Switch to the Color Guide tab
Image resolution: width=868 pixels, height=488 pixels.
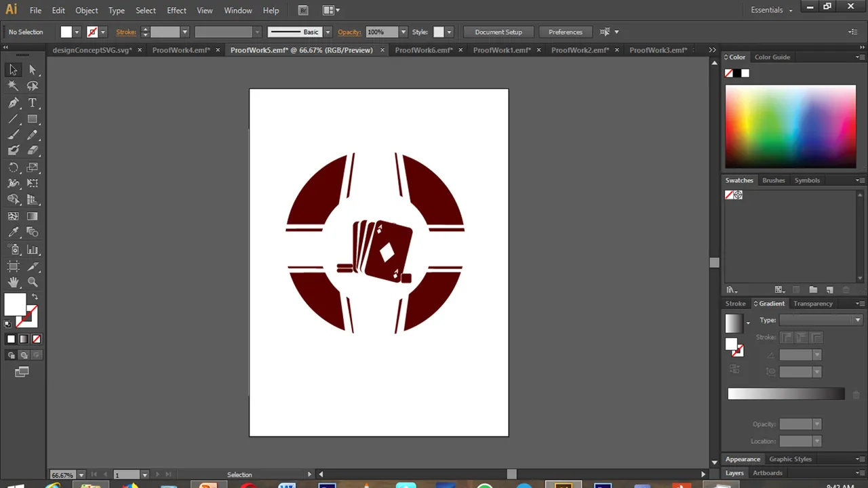tap(772, 57)
